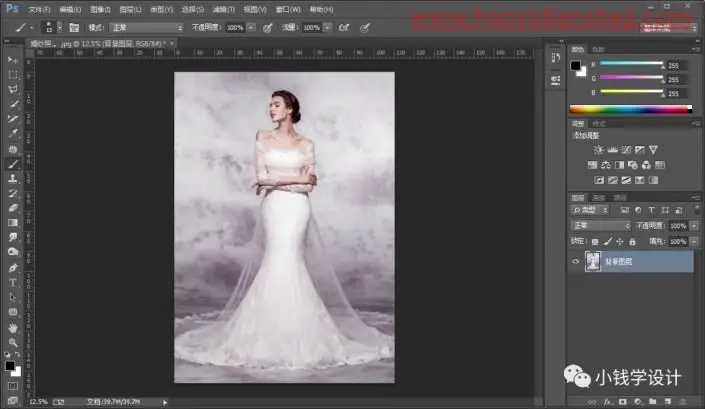The image size is (705, 409).
Task: Select the Gradient tool
Action: click(13, 223)
